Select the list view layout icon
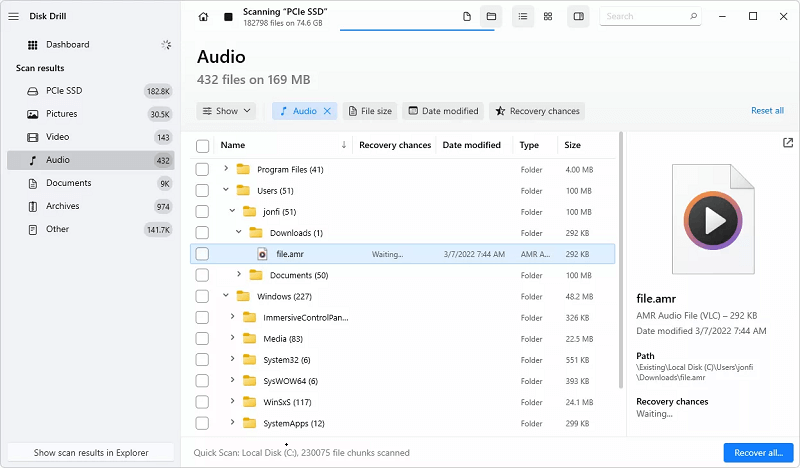Image resolution: width=800 pixels, height=468 pixels. [523, 16]
